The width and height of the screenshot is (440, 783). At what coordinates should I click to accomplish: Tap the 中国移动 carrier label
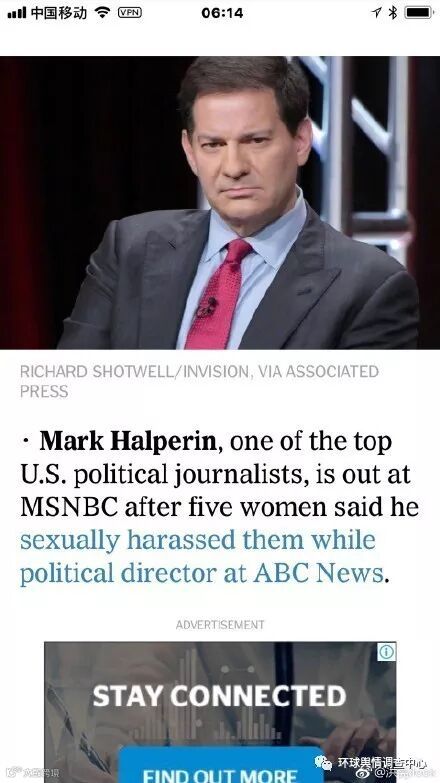[58, 13]
